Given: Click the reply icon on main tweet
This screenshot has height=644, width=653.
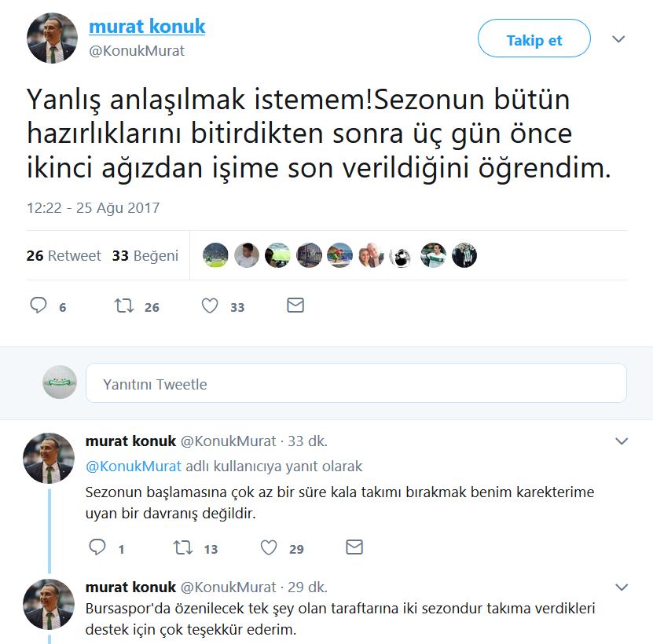Looking at the screenshot, I should pos(39,306).
